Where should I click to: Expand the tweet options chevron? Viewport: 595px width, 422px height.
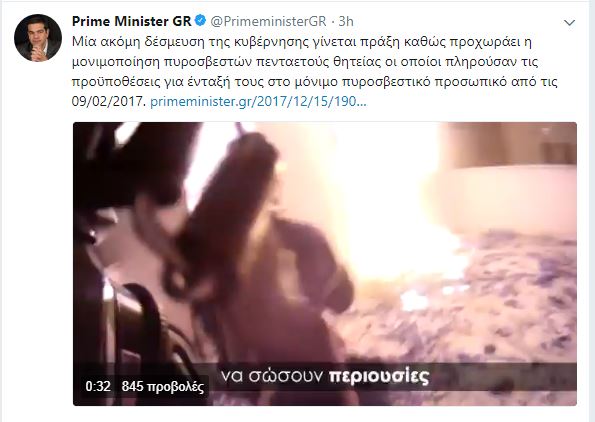coord(569,23)
